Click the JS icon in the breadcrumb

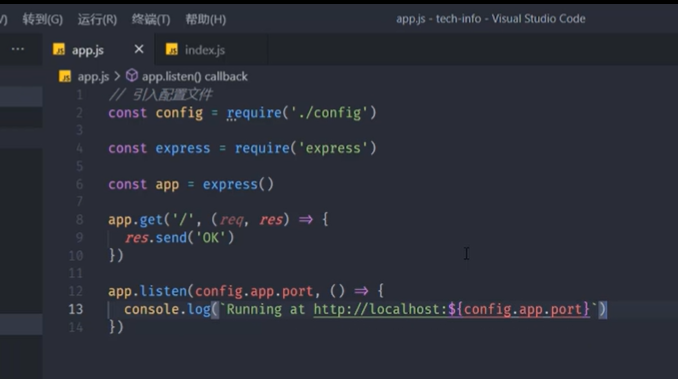65,76
